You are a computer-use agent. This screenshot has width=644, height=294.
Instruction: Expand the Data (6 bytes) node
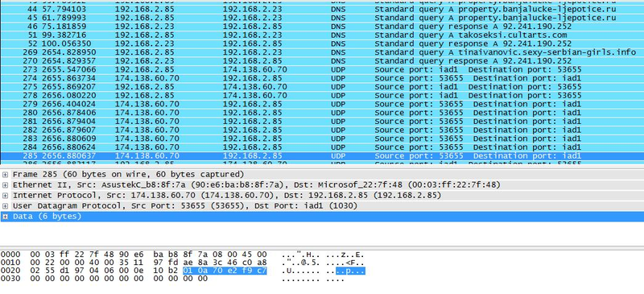(5, 217)
